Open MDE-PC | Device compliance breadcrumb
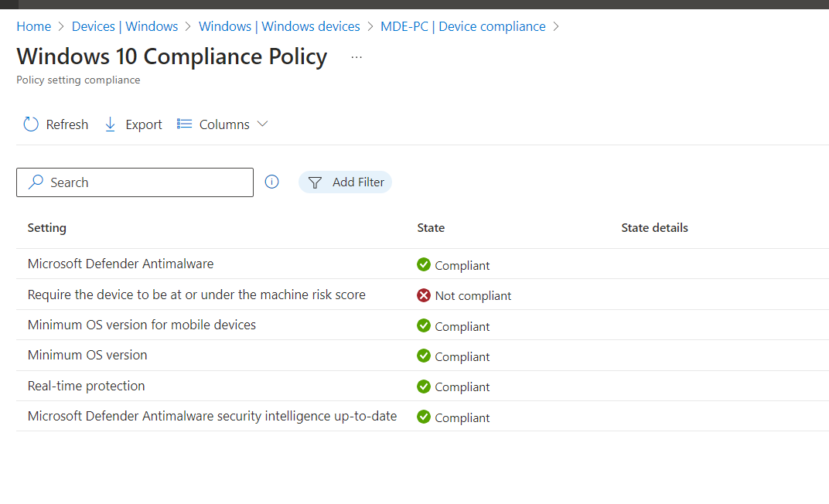The height and width of the screenshot is (504, 829). click(x=462, y=26)
